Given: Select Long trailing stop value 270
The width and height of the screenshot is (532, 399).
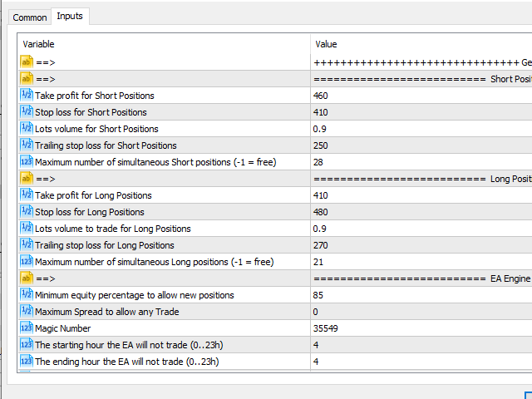Looking at the screenshot, I should coord(321,245).
